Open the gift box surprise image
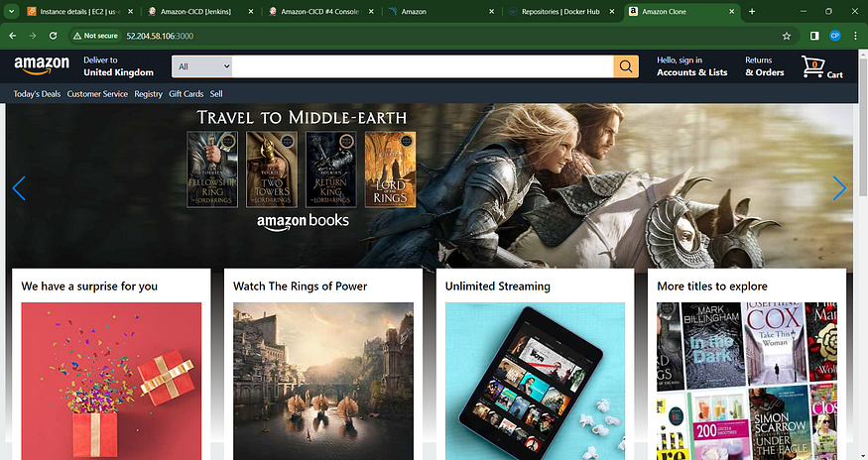868x460 pixels. tap(111, 381)
